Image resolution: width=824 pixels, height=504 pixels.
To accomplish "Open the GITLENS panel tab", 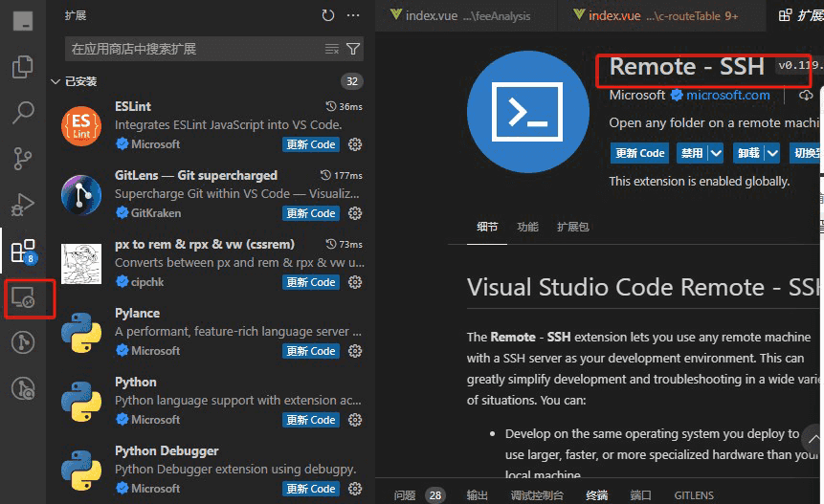I will pos(694,495).
